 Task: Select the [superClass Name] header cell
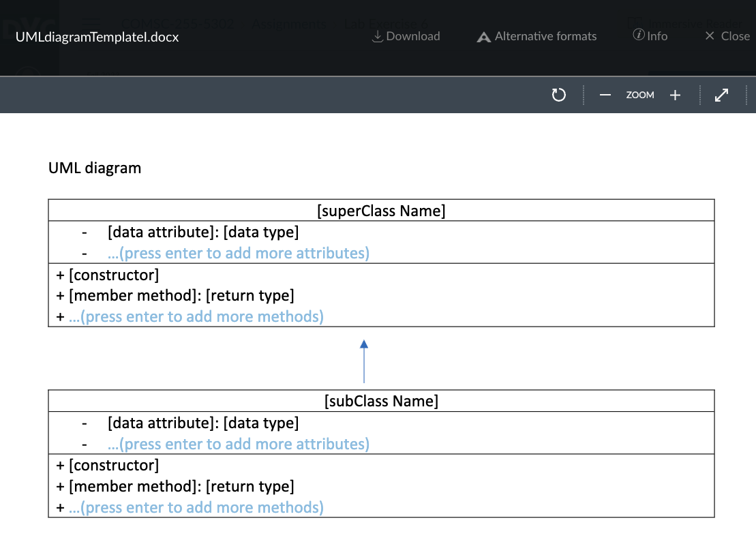coord(381,211)
